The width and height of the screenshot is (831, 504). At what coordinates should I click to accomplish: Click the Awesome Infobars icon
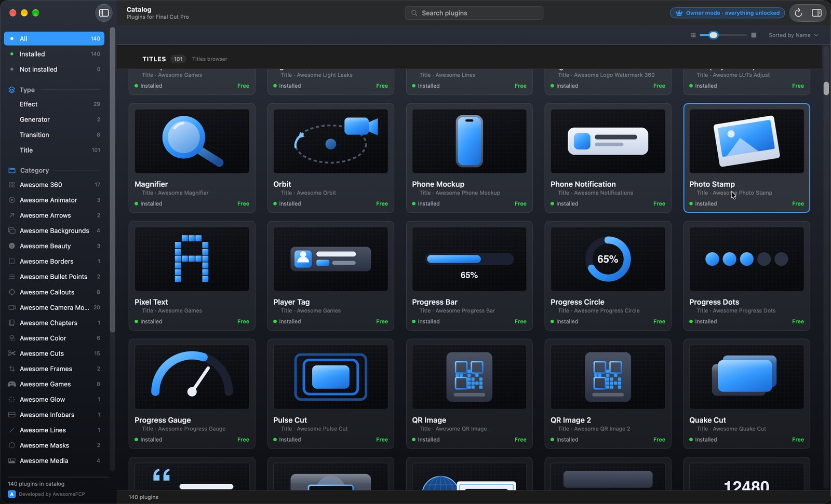12,415
